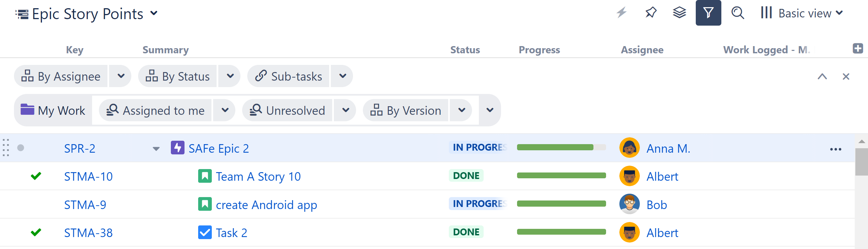The image size is (868, 249).
Task: Close the quick transformations panel
Action: (x=846, y=77)
